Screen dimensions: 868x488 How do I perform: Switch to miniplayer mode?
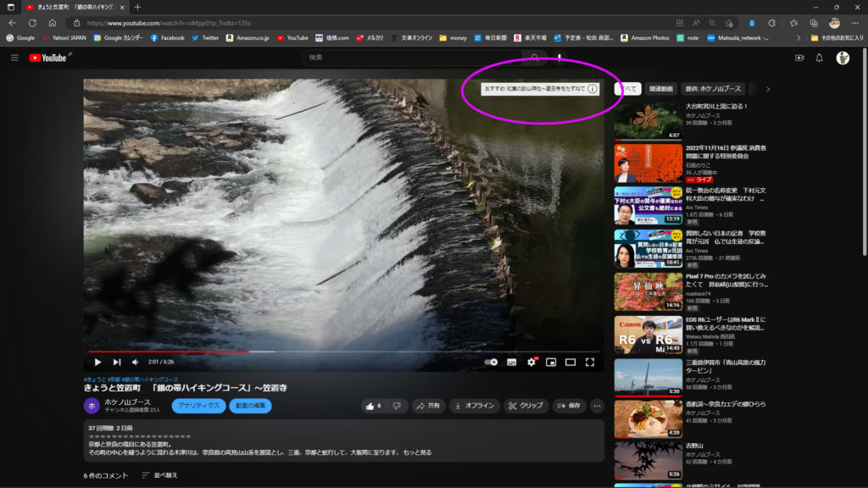(551, 362)
